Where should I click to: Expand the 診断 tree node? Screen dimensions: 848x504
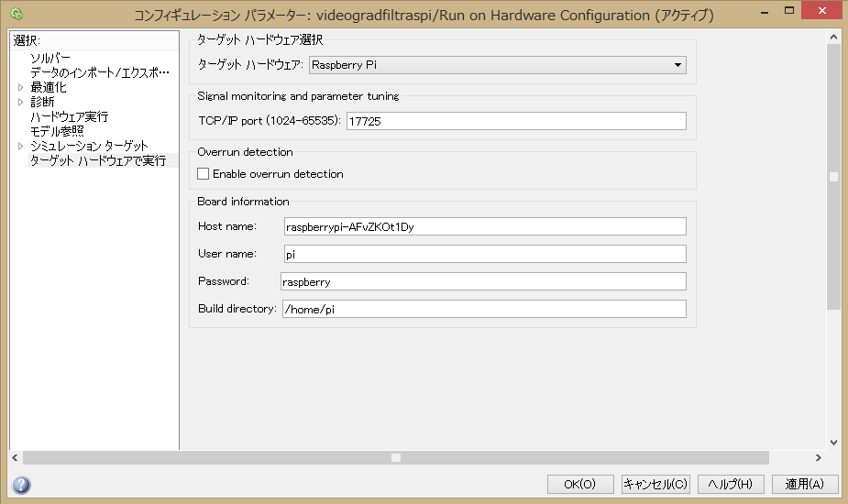point(21,103)
